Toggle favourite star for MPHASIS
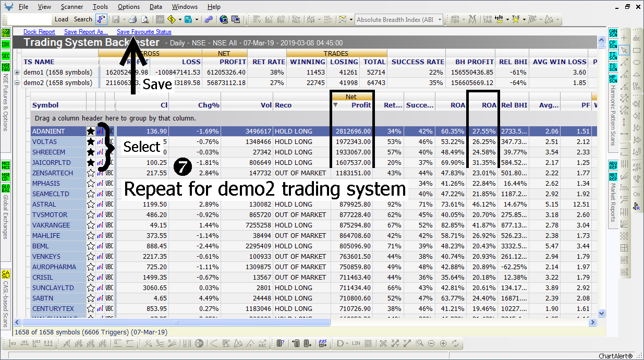 coord(91,184)
